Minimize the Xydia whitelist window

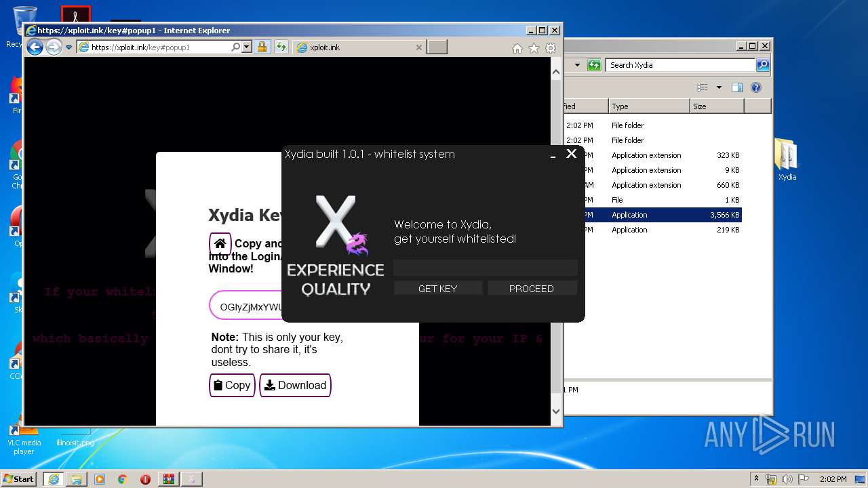click(553, 155)
